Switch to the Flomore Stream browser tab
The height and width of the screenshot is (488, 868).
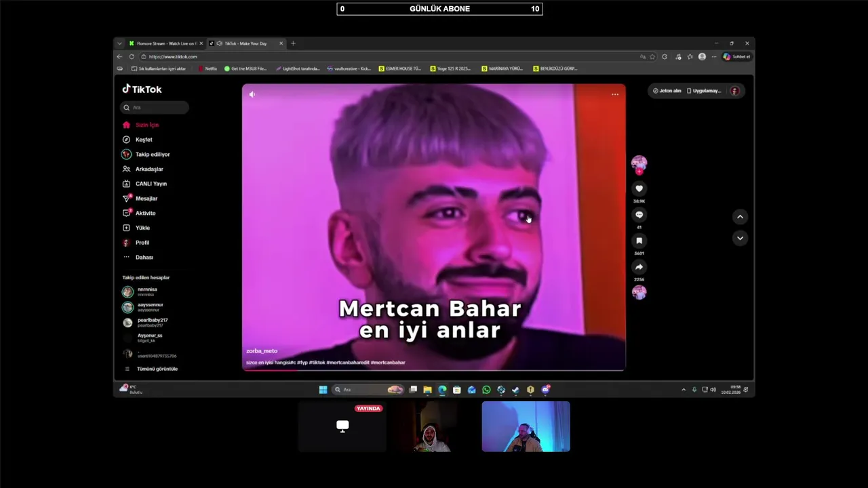click(x=166, y=43)
